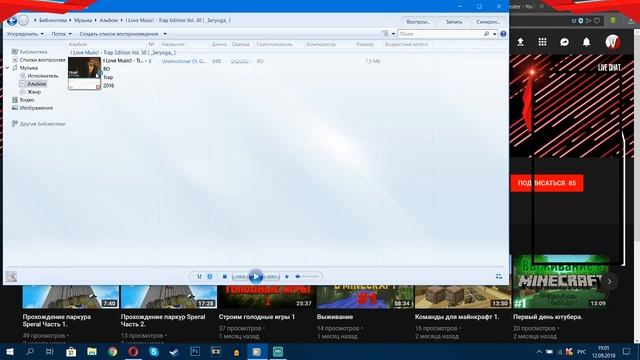Open the Media Player help icon
The width and height of the screenshot is (640, 360).
pos(503,34)
